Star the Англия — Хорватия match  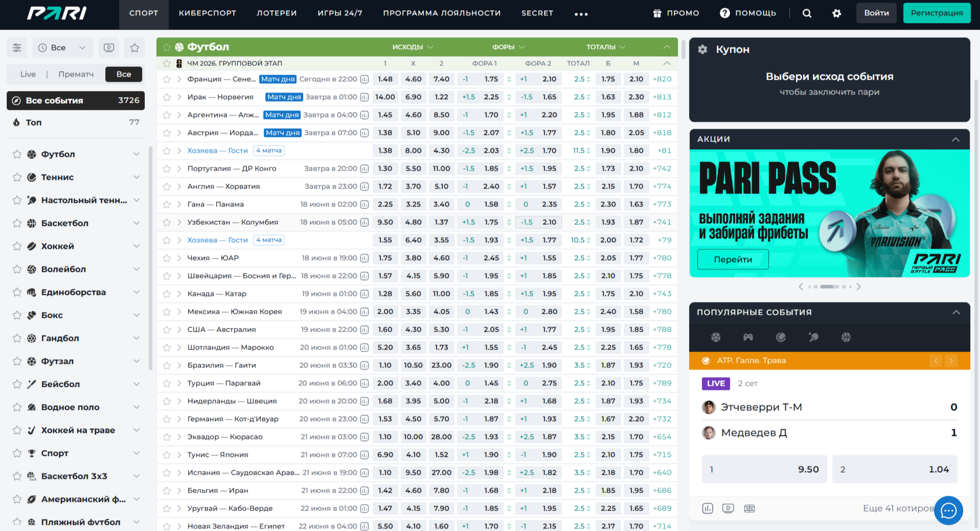[166, 187]
